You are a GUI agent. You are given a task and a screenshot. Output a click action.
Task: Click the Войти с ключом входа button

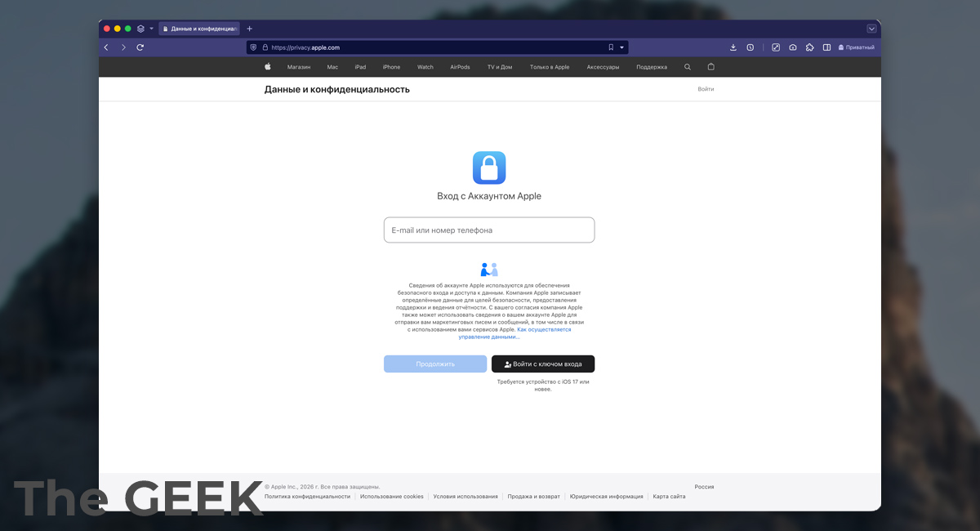pyautogui.click(x=543, y=364)
